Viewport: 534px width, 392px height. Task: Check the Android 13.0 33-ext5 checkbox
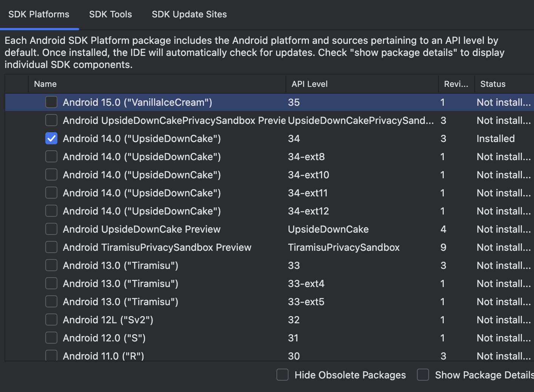pos(51,301)
